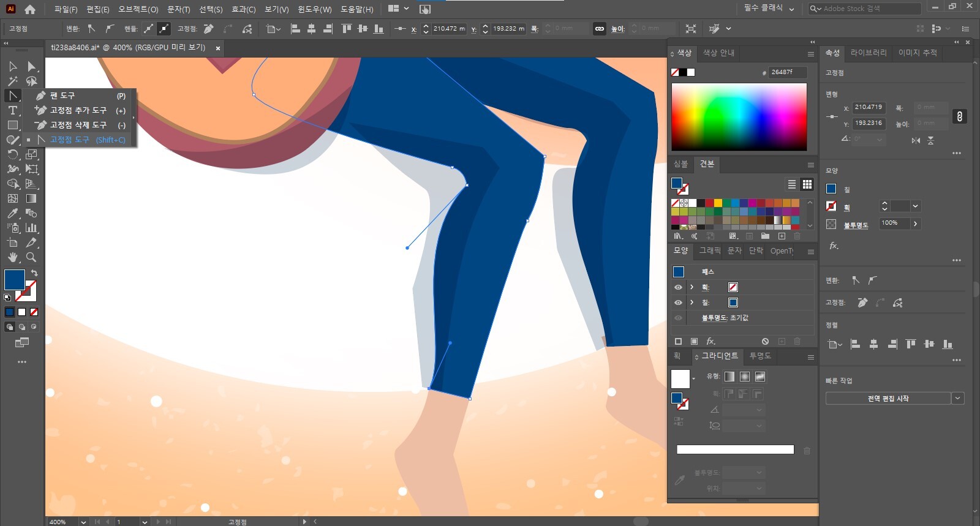Open the 필수 클래식 workspace dropdown
This screenshot has width=980, height=526.
tap(769, 9)
